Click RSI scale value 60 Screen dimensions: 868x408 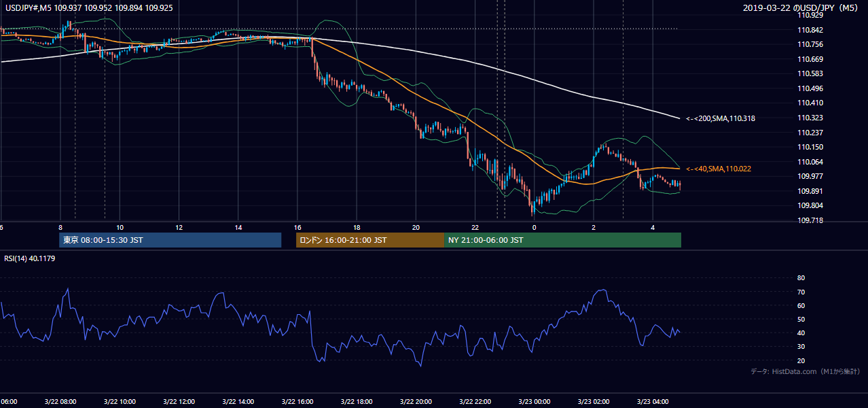801,305
